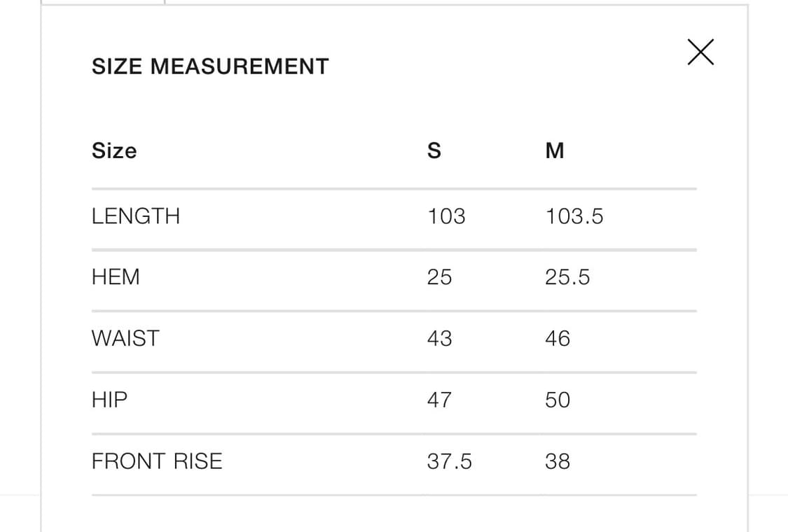This screenshot has width=788, height=532.
Task: Select the waist value 46
Action: 558,339
